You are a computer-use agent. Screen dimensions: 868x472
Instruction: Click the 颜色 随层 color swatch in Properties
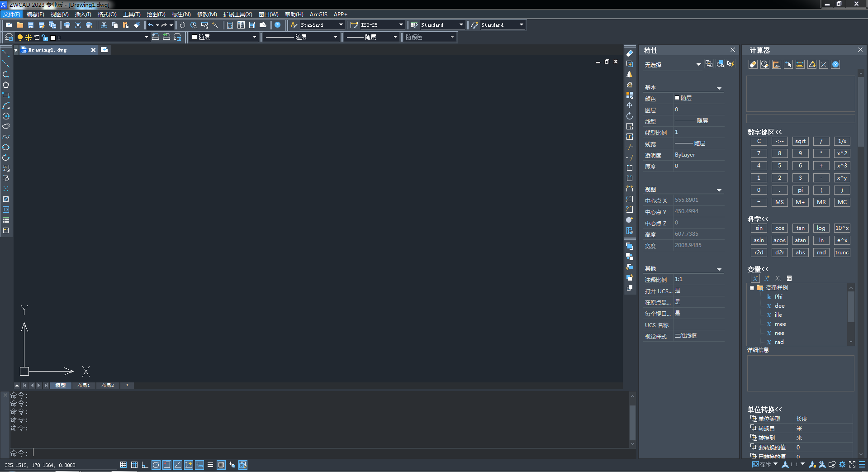click(x=677, y=98)
